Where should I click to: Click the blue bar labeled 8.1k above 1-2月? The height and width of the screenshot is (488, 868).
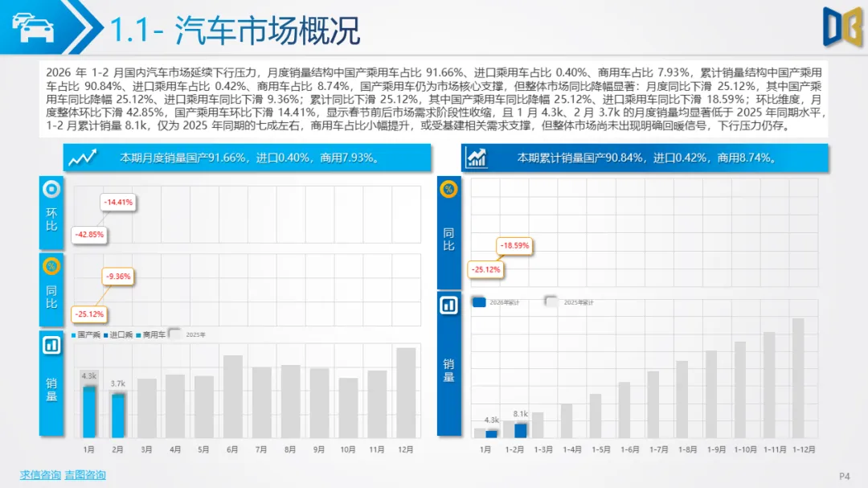tap(520, 430)
